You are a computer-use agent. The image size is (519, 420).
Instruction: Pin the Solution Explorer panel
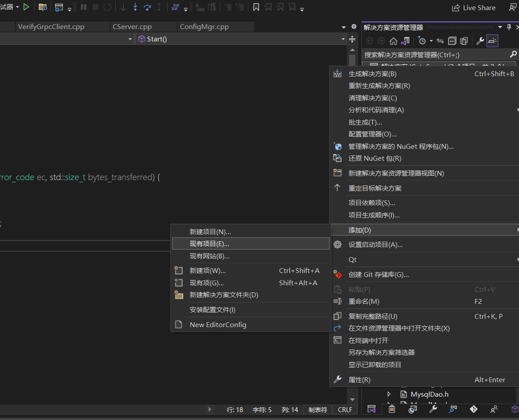coord(509,27)
